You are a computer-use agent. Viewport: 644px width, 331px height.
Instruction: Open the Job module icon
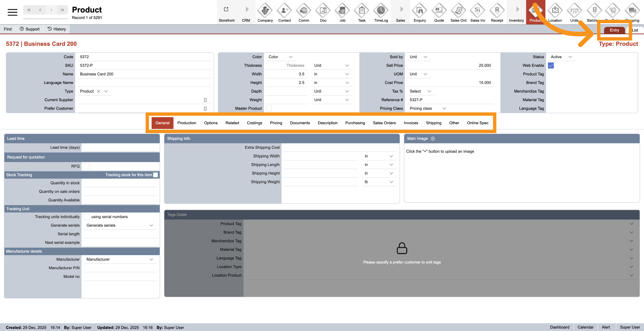[x=342, y=11]
